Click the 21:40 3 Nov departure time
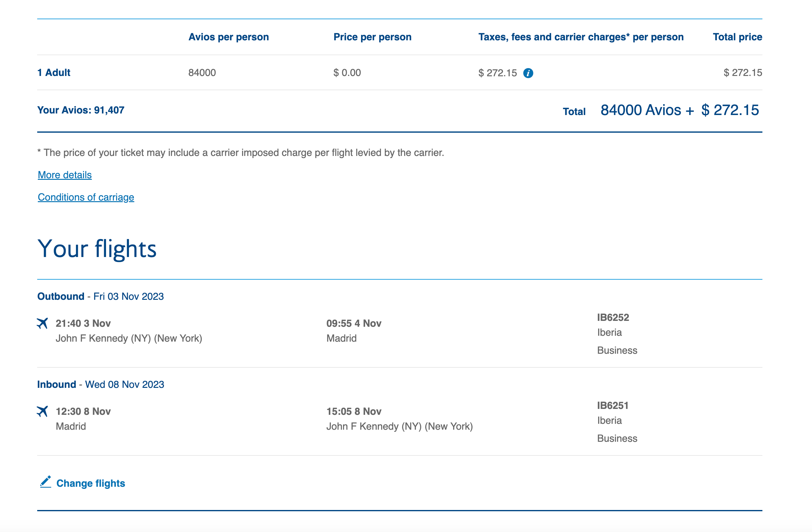Screen dimensions: 812x532 click(x=83, y=323)
